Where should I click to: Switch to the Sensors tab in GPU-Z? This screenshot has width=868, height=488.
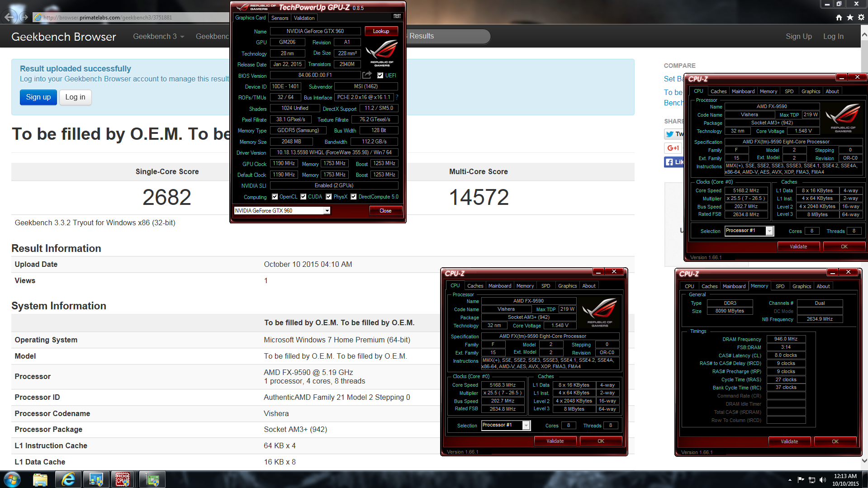coord(280,18)
